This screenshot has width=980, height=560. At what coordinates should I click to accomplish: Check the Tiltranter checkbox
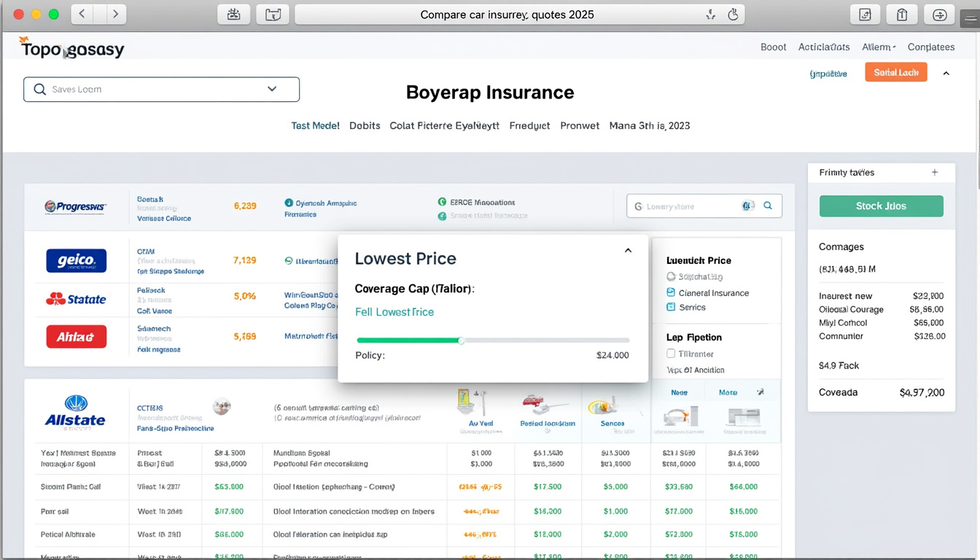tap(671, 354)
